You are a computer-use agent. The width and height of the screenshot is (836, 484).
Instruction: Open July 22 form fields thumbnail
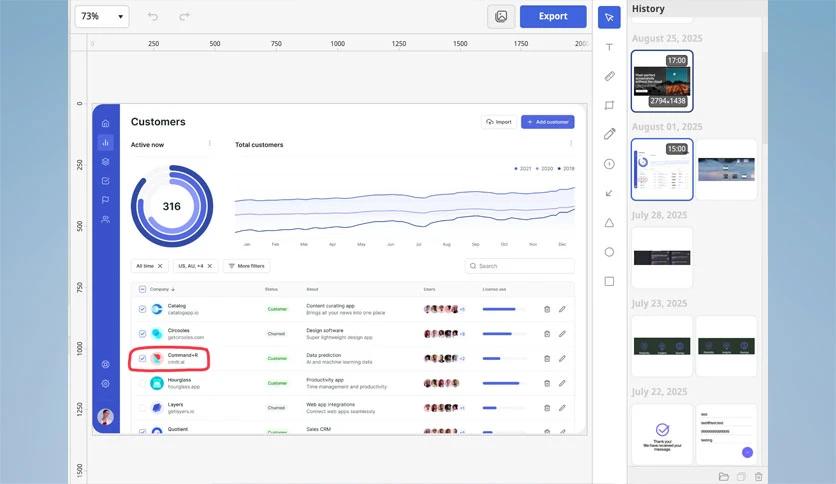pos(726,435)
